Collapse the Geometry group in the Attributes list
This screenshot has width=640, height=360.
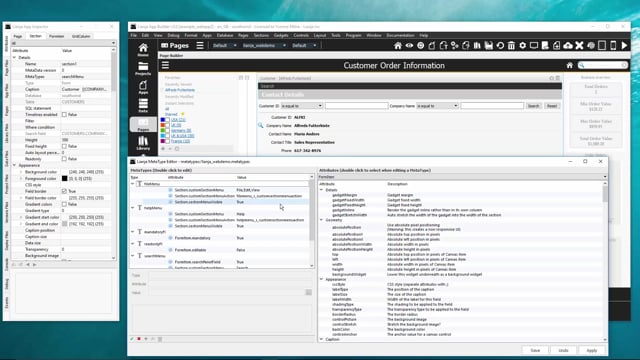[321, 220]
